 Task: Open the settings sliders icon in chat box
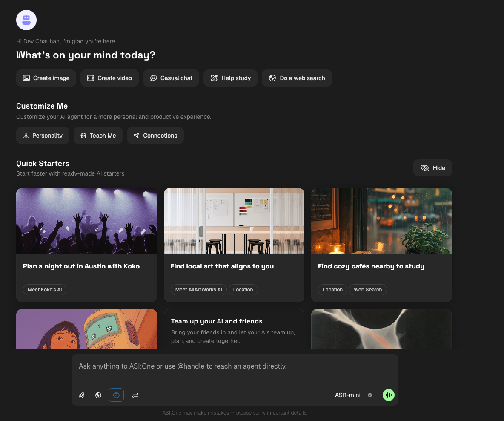(x=135, y=395)
